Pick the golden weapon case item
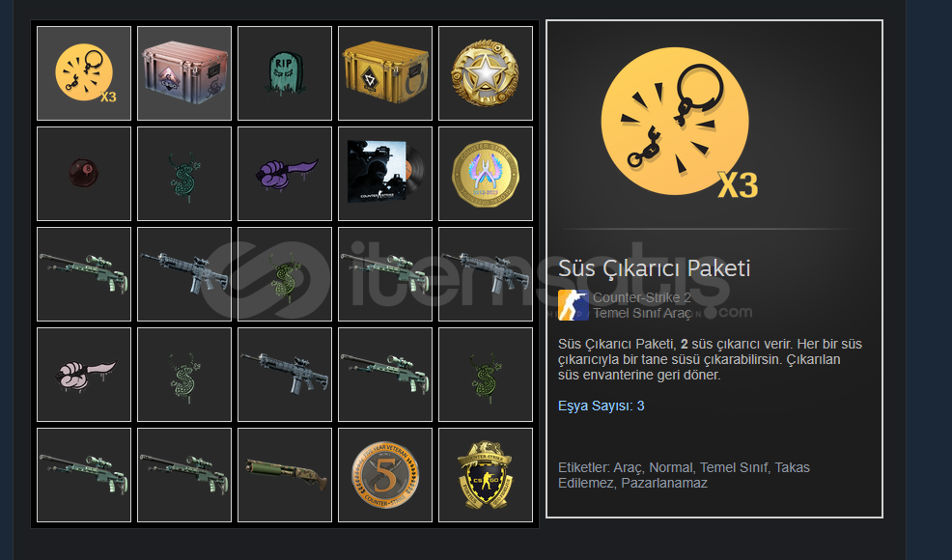The width and height of the screenshot is (952, 560). [385, 73]
